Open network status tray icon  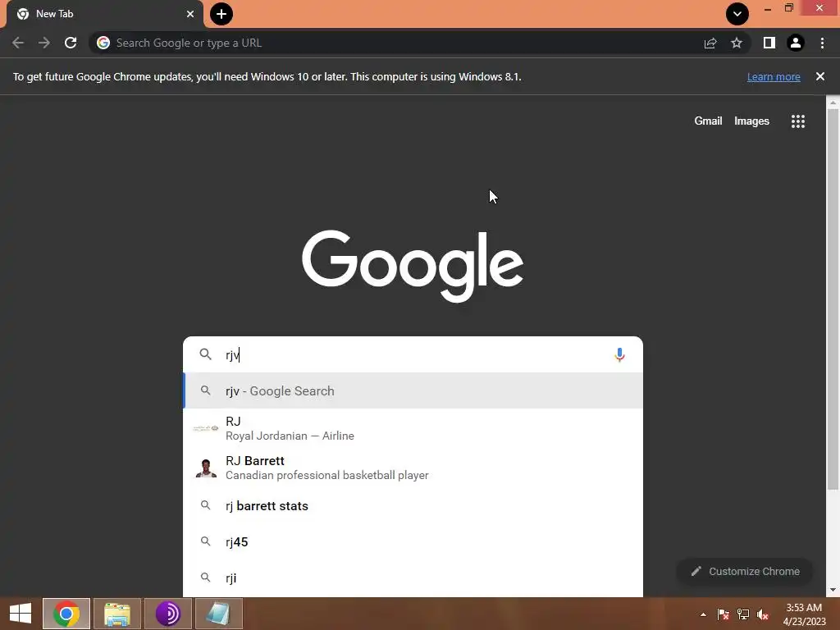(743, 614)
